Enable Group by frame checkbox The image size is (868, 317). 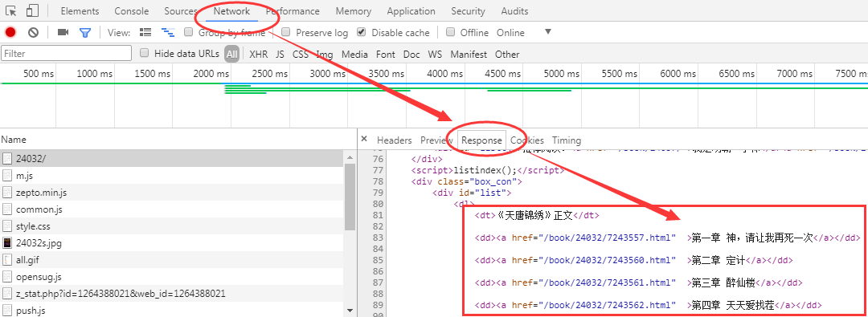coord(188,32)
